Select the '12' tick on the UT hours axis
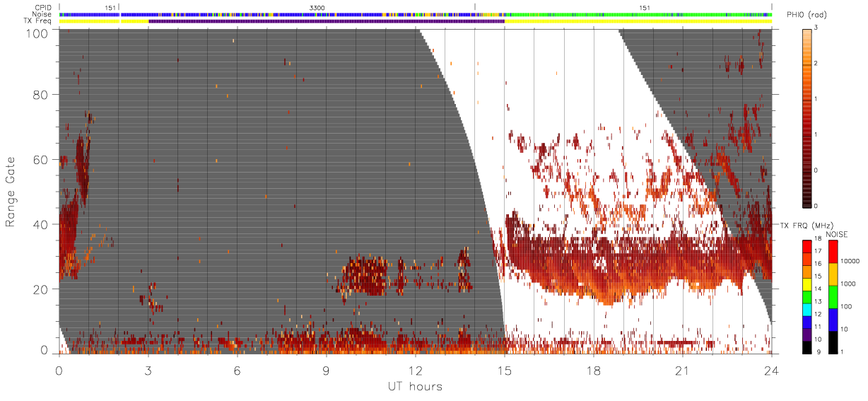868x401 pixels. (x=415, y=370)
